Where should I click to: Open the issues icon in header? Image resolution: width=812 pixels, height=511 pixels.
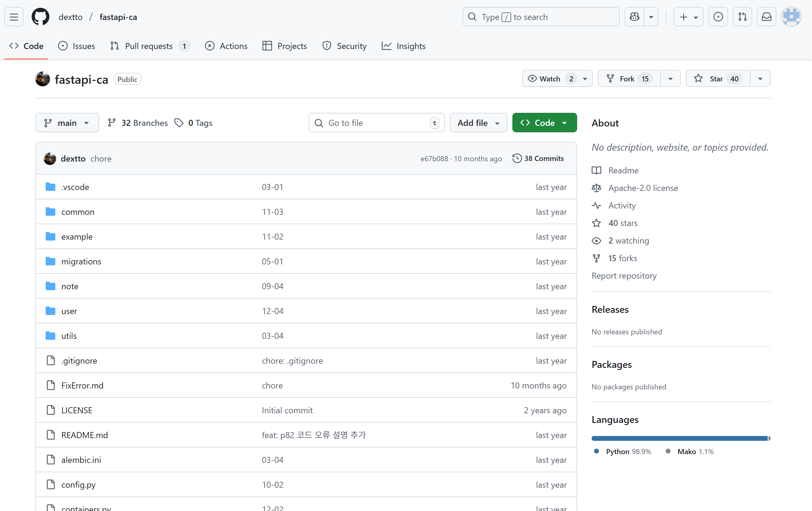point(718,17)
